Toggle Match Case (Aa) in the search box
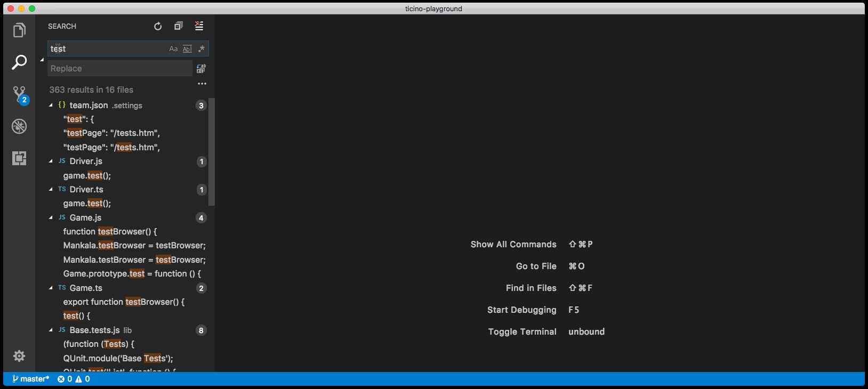 (x=173, y=49)
